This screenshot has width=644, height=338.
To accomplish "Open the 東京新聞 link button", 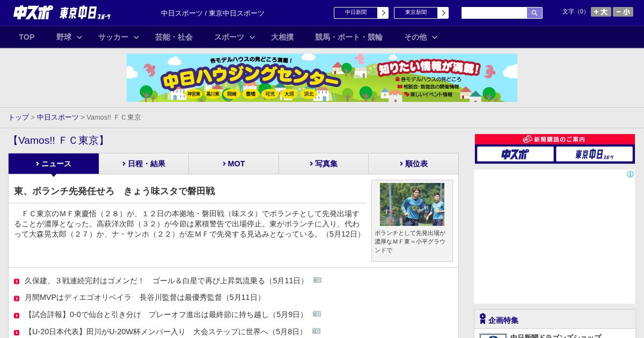I will tap(416, 13).
